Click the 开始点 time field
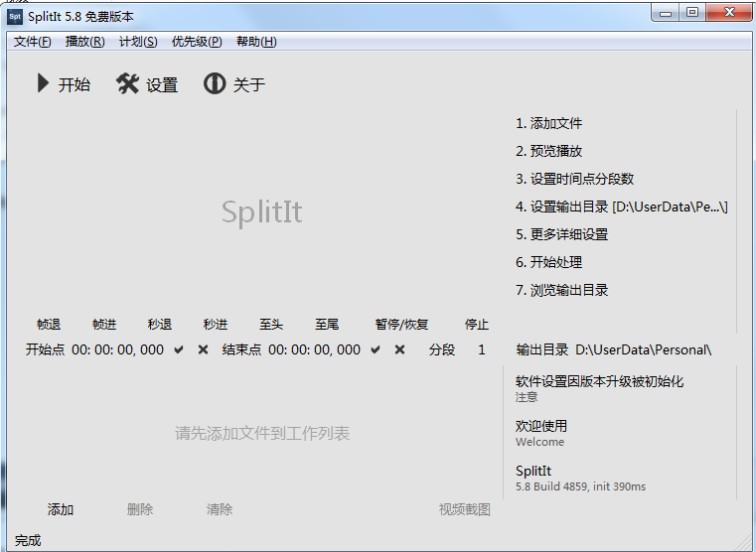The image size is (756, 552). tap(117, 349)
